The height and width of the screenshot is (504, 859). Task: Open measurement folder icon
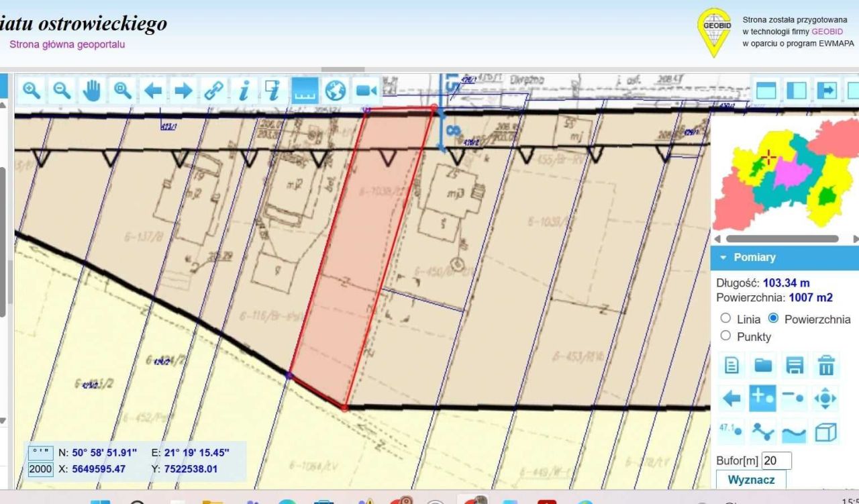pos(764,365)
